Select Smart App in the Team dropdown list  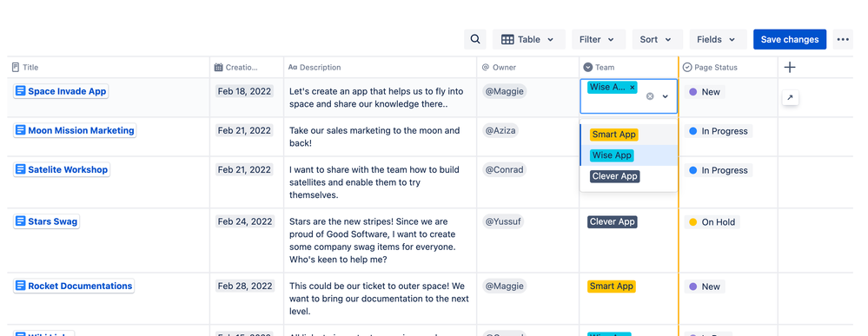point(629,135)
